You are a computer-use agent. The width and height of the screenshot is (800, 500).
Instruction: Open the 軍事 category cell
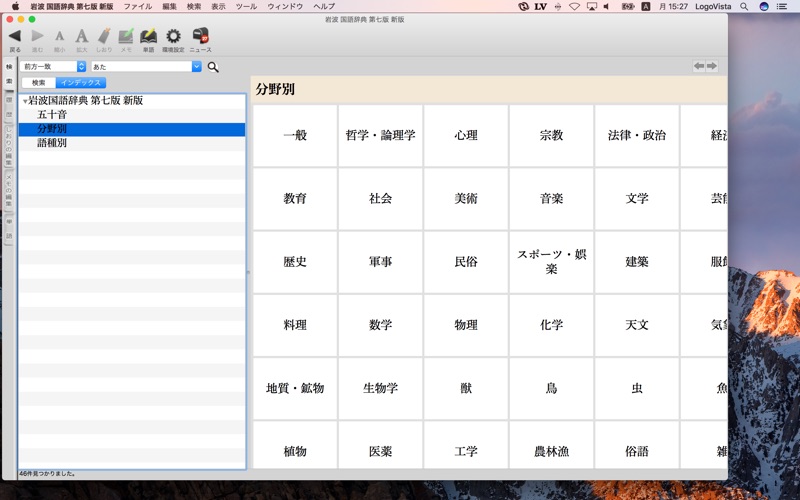(381, 262)
